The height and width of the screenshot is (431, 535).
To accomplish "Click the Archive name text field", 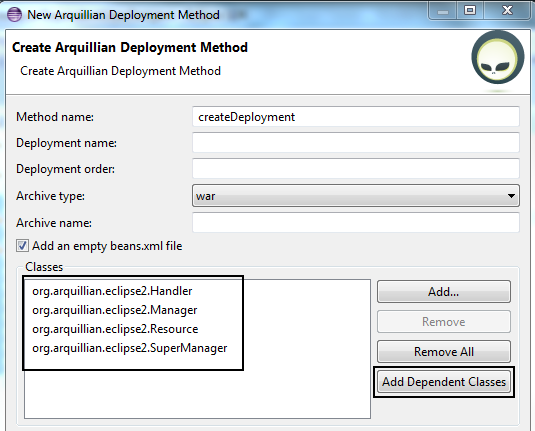I will tap(356, 222).
